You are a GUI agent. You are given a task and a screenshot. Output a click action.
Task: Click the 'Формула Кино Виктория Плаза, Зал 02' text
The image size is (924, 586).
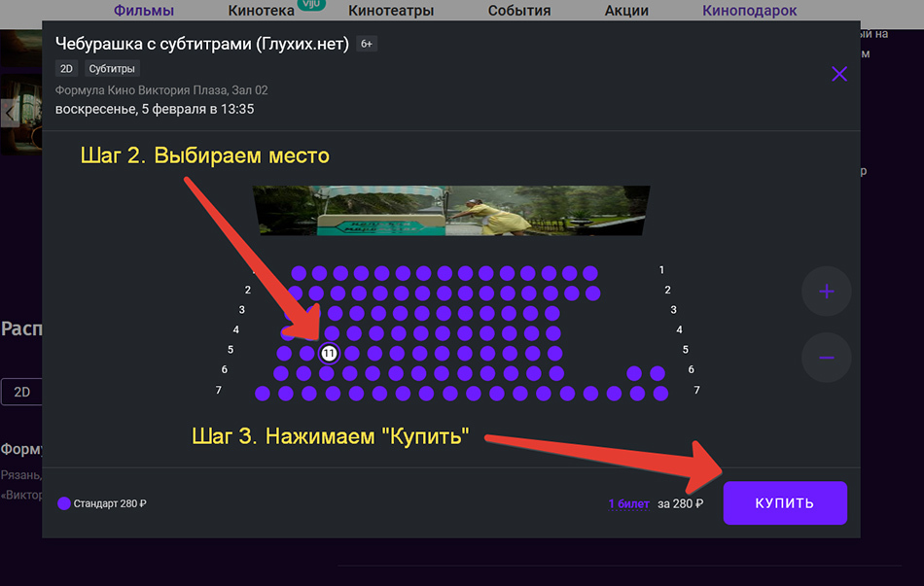[x=161, y=90]
